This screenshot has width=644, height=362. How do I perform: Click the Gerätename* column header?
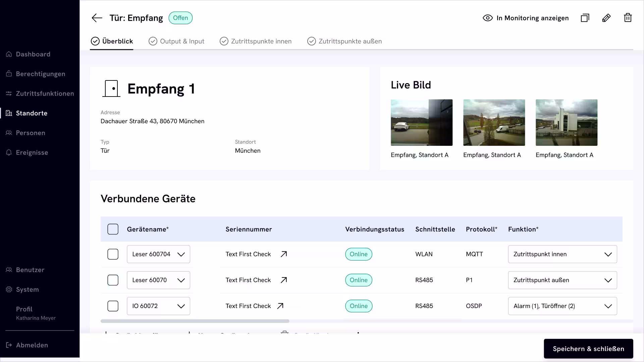[x=148, y=229]
